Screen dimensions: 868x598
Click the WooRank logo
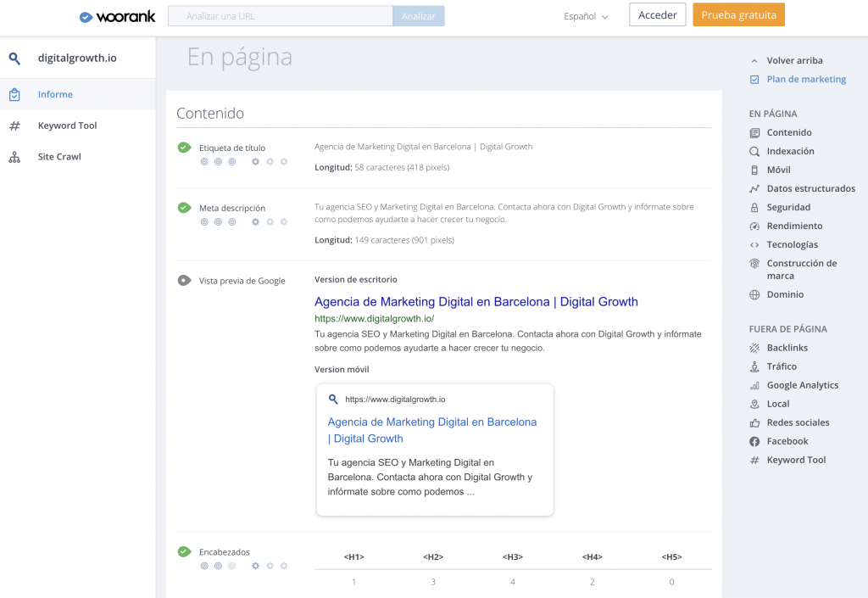click(117, 17)
